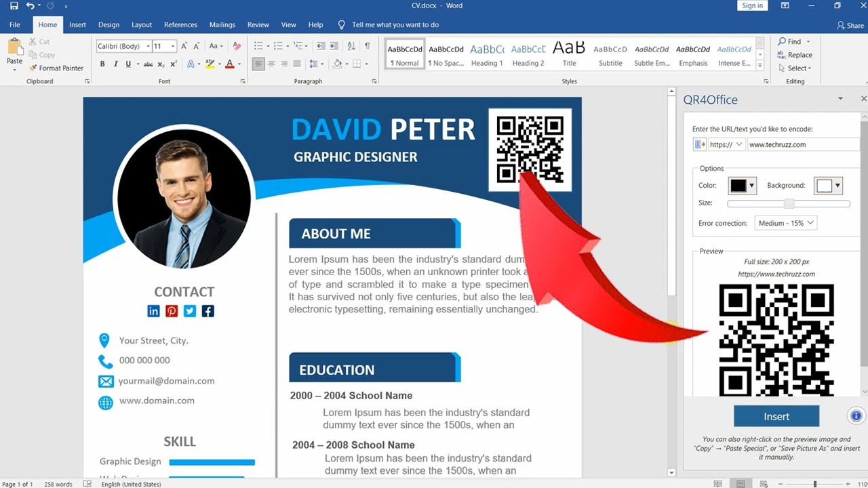Viewport: 868px width, 488px height.
Task: Switch to the Mailings ribbon tab
Action: [222, 24]
